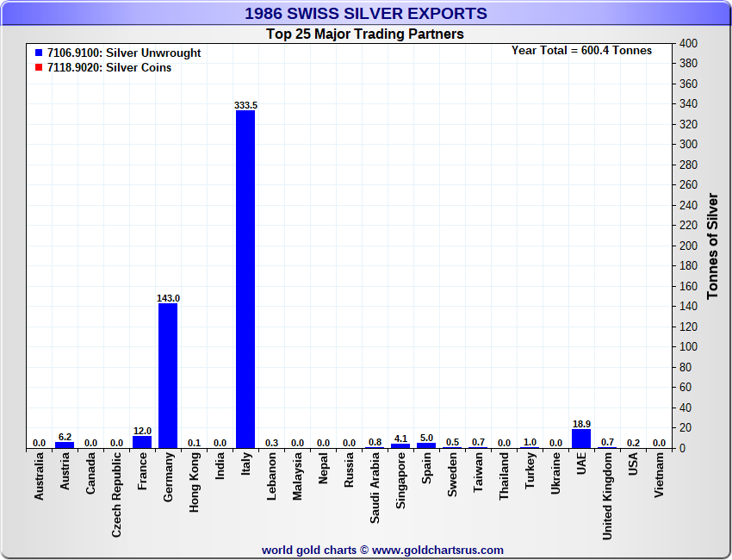Click the Spain axis label
The height and width of the screenshot is (560, 732).
426,468
